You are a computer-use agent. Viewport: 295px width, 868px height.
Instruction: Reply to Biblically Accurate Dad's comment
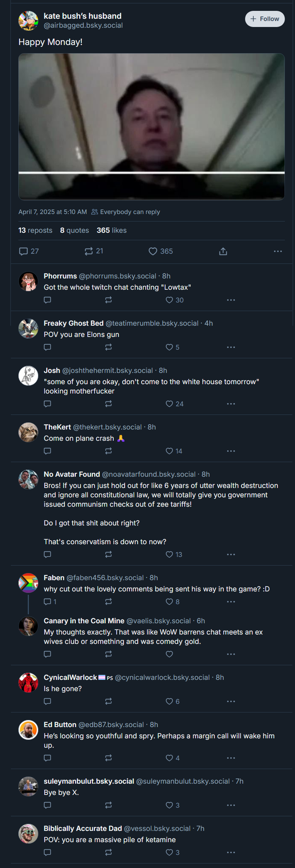(x=47, y=852)
